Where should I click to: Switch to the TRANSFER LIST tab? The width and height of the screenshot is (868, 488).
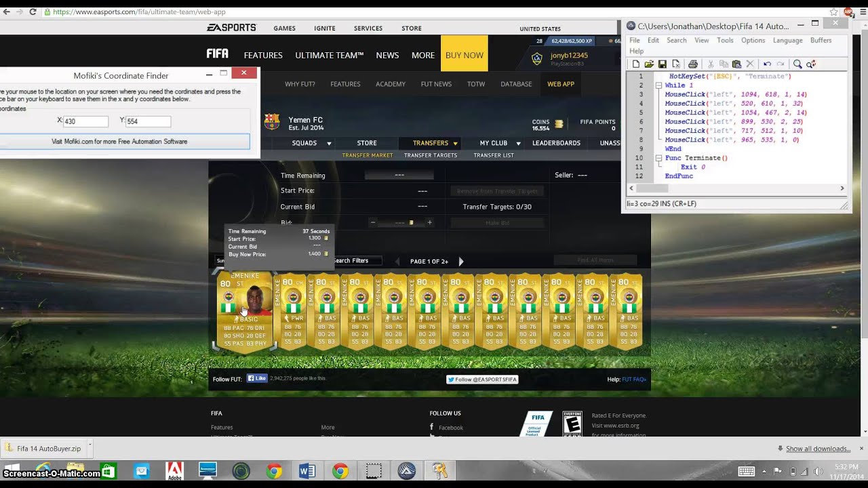pos(494,155)
